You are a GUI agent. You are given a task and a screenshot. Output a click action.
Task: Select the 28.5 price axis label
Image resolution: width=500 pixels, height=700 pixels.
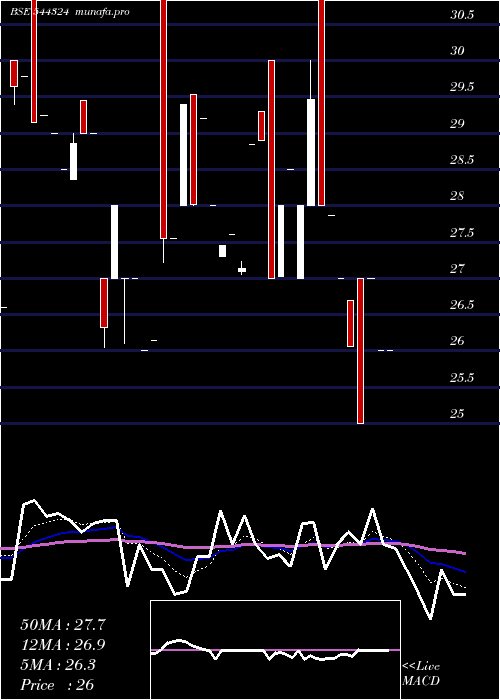point(462,160)
